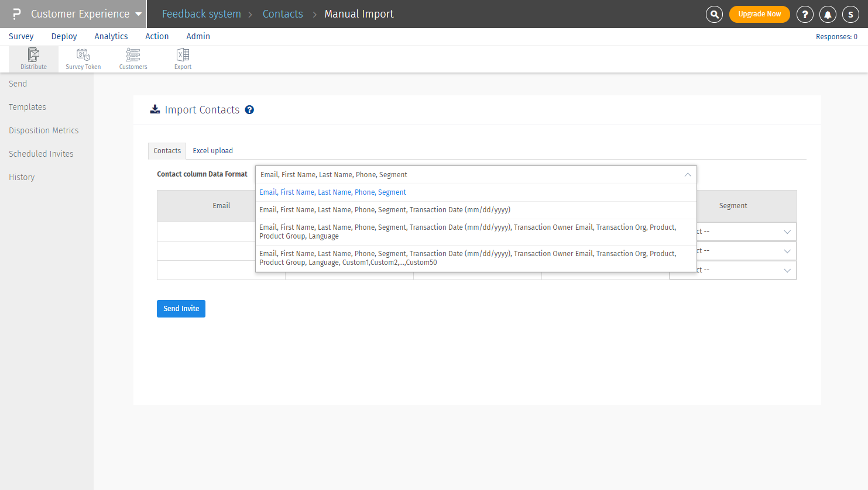Go to Feedback system breadcrumb link
Screen dimensions: 868x490
pyautogui.click(x=201, y=14)
